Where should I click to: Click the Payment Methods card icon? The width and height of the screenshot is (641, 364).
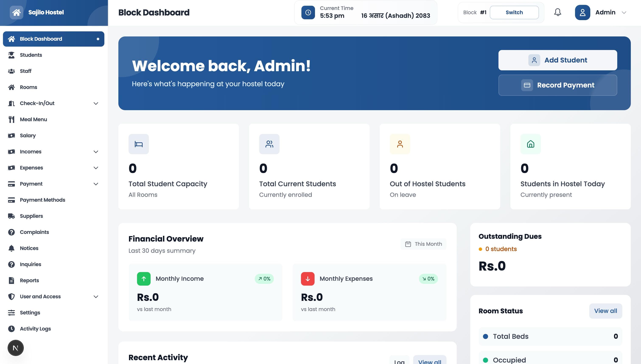point(11,200)
